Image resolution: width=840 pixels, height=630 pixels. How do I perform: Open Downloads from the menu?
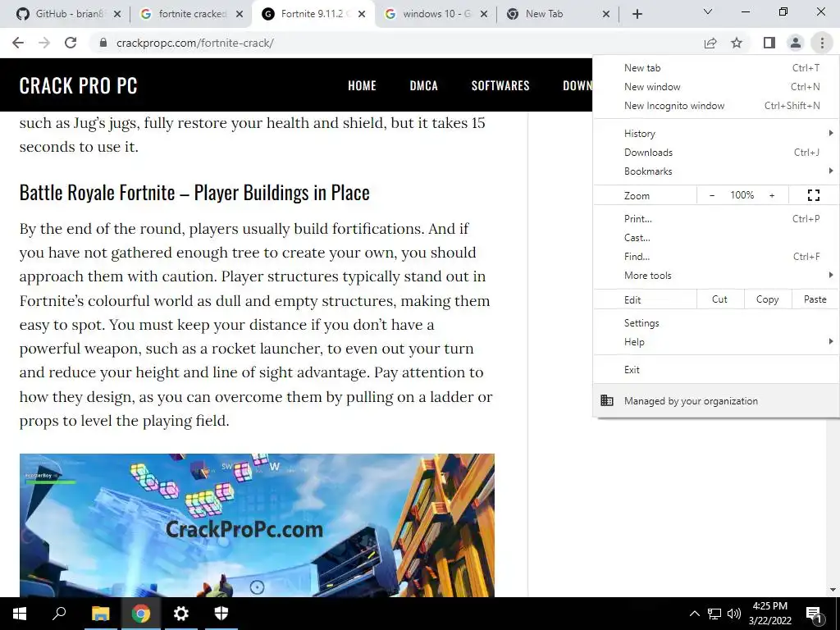(715, 152)
